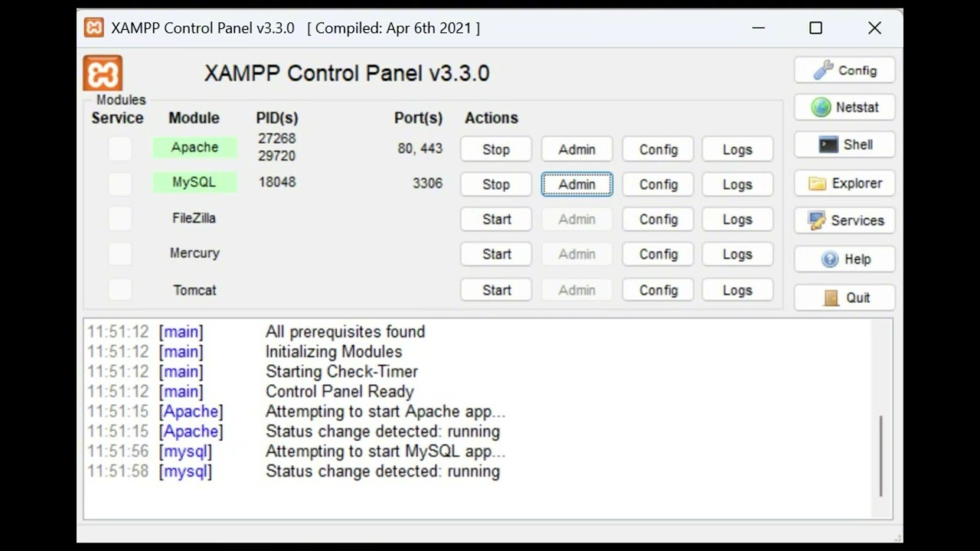Start the FileZilla module
This screenshot has width=980, height=551.
click(x=496, y=220)
